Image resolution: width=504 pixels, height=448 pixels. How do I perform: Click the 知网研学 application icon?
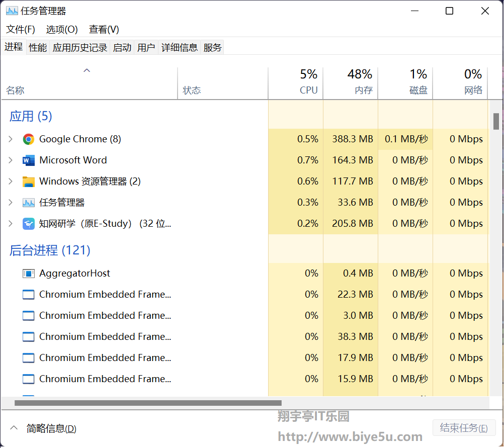pos(29,224)
